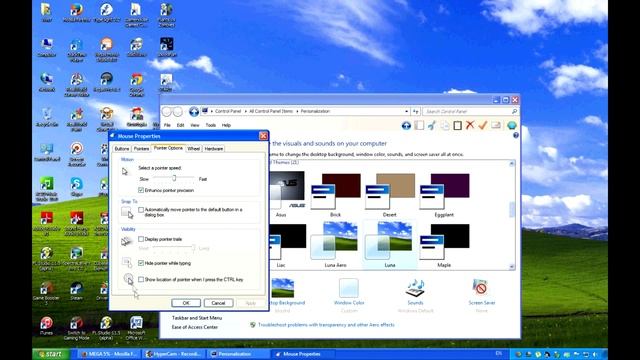The height and width of the screenshot is (360, 640).
Task: Click OK in Mouse Properties
Action: coord(186,303)
